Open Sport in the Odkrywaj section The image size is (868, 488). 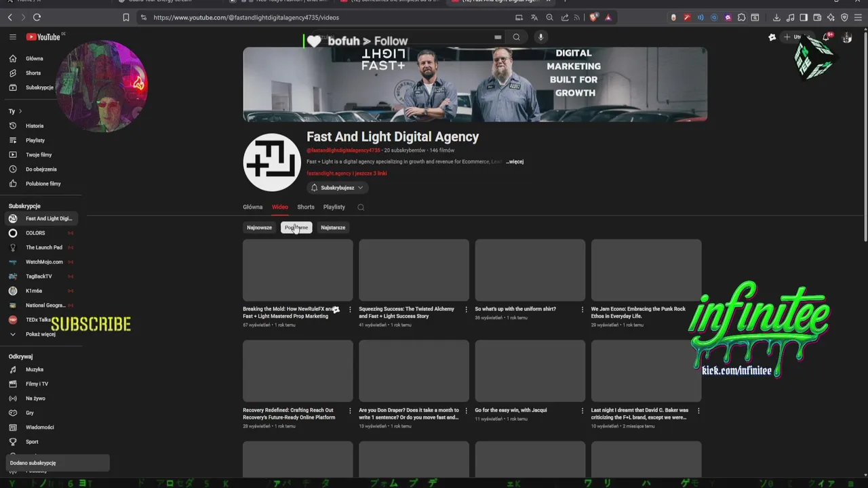pyautogui.click(x=41, y=442)
